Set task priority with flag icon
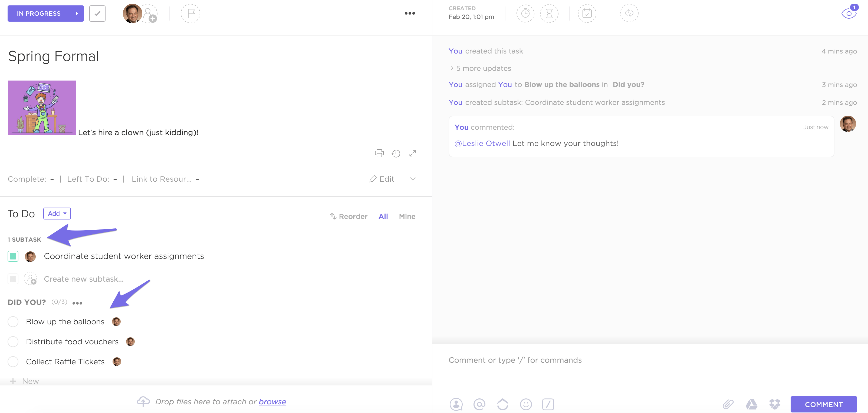868x413 pixels. coord(190,14)
